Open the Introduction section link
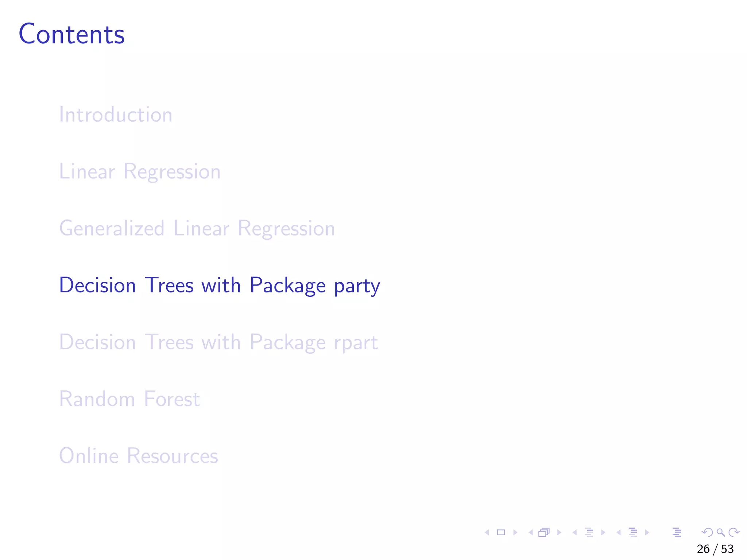The width and height of the screenshot is (747, 560). click(116, 114)
